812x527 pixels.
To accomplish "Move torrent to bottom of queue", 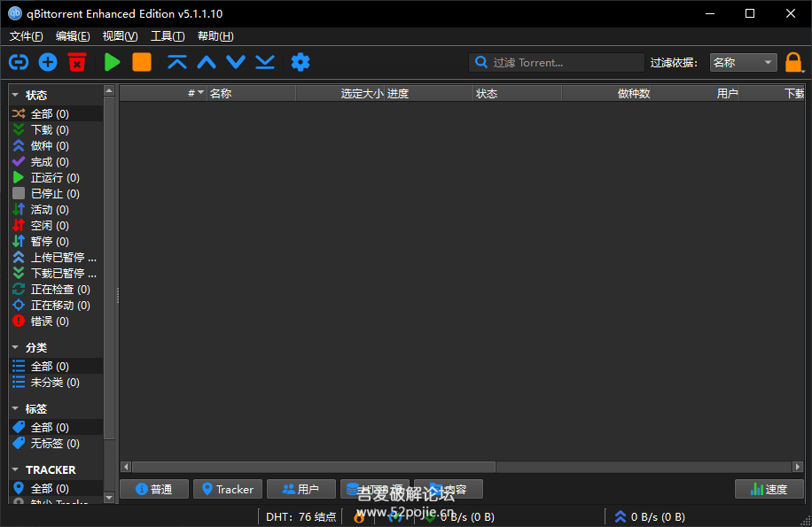I will tap(265, 62).
